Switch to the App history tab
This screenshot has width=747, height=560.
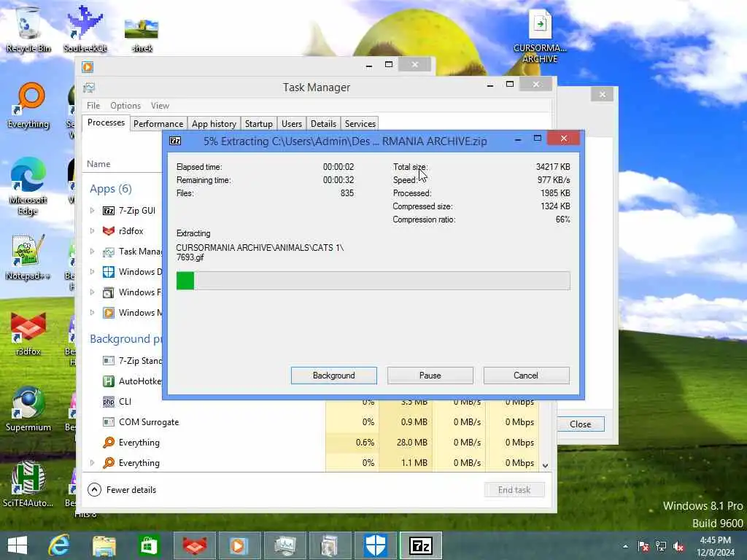pyautogui.click(x=214, y=124)
